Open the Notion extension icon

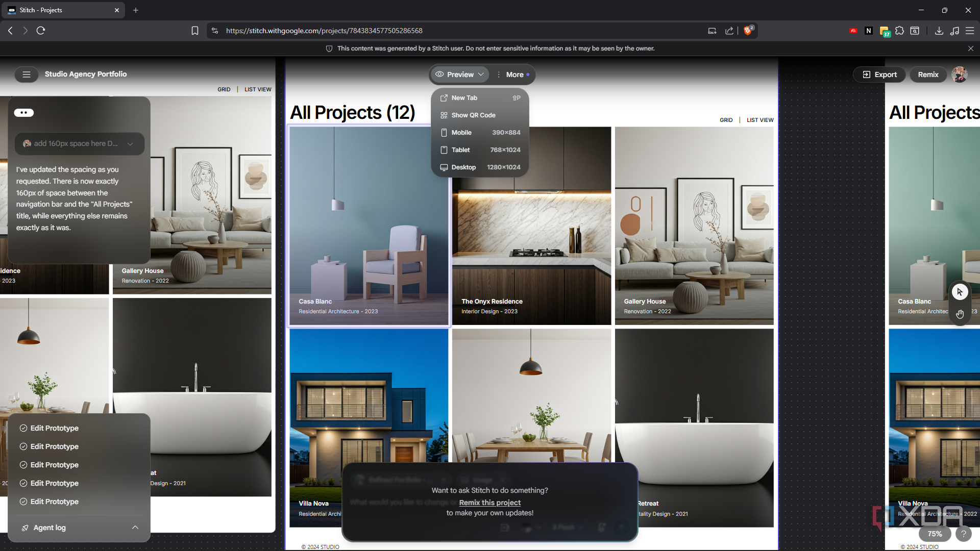click(x=869, y=31)
